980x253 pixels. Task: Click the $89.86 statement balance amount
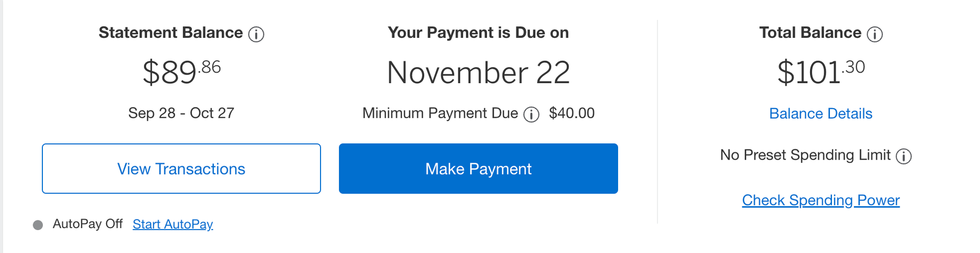[x=181, y=72]
